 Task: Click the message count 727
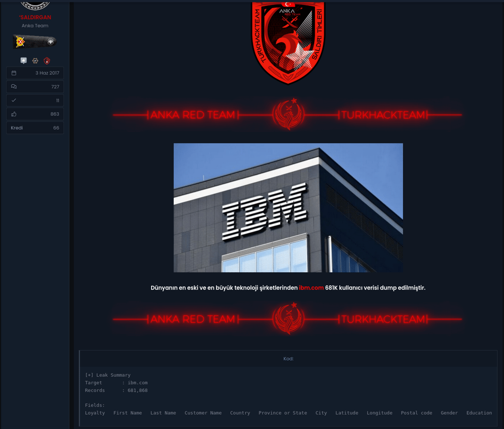click(55, 87)
